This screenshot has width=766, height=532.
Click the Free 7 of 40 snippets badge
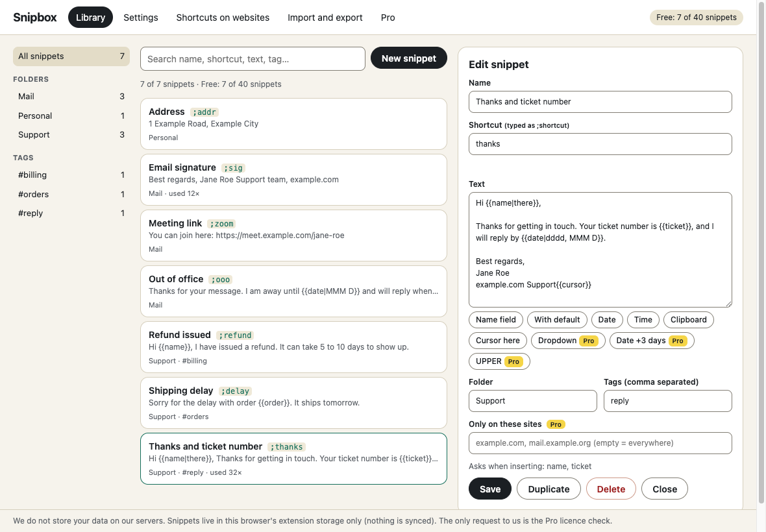point(696,18)
